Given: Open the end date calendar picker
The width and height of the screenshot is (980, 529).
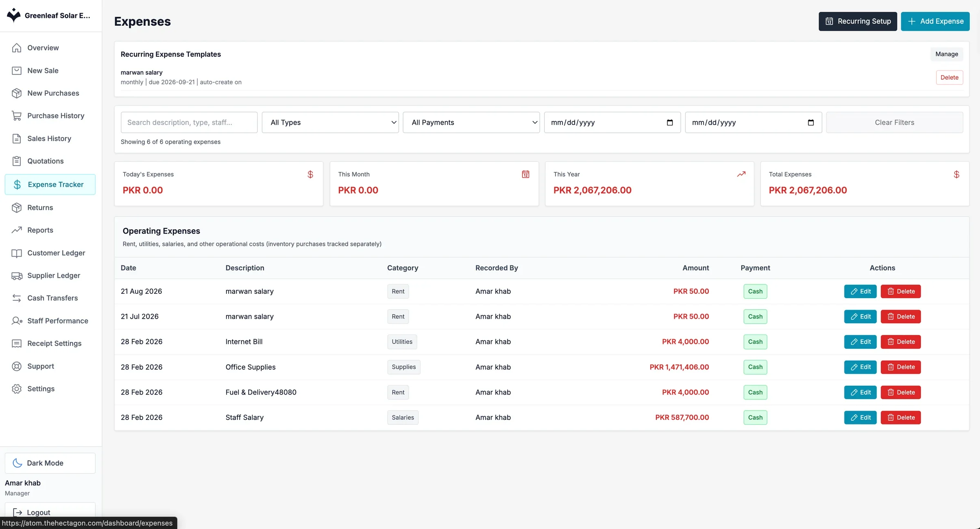Looking at the screenshot, I should [811, 123].
